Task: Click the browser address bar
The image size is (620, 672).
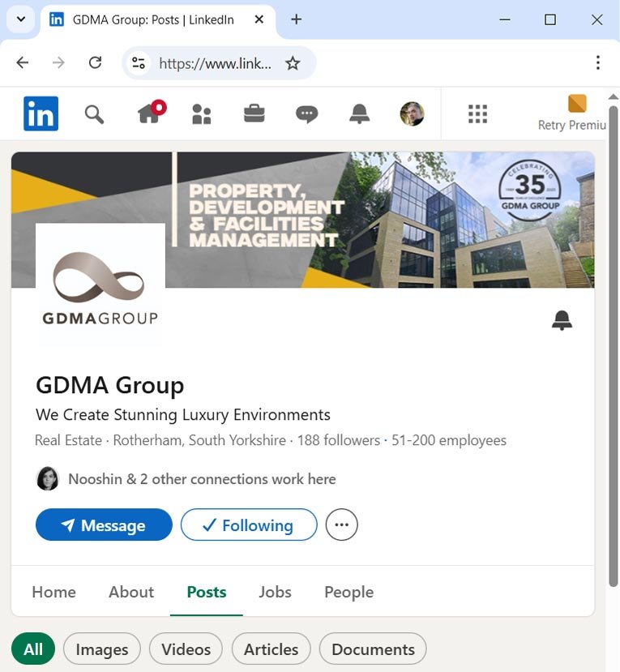Action: [215, 63]
